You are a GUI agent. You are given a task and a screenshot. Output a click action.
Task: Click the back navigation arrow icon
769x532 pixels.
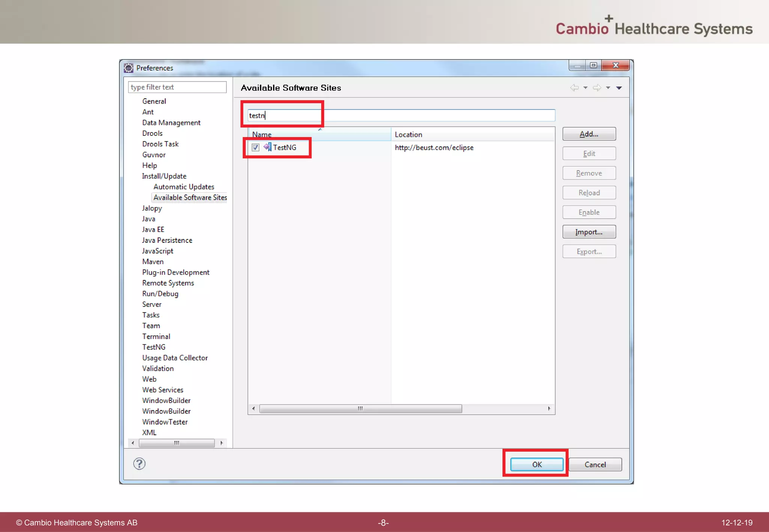coord(574,88)
